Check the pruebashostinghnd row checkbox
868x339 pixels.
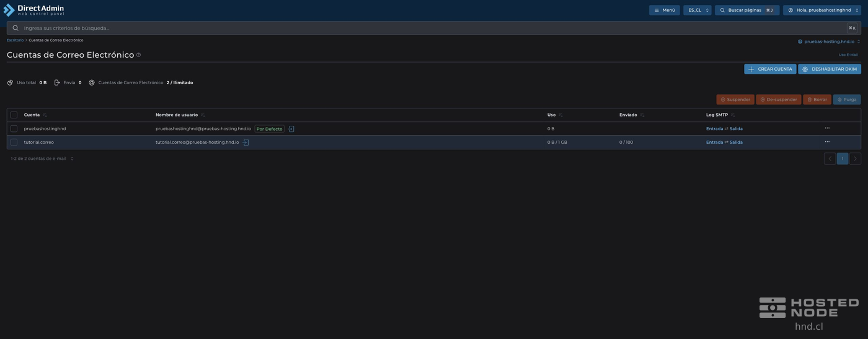[14, 128]
